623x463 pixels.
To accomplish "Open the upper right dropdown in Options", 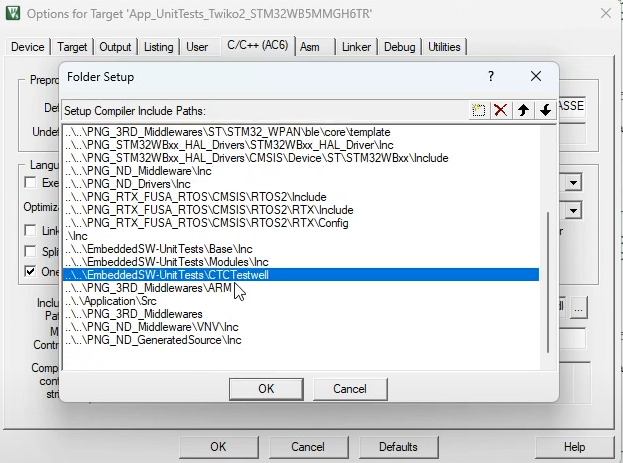I will 573,183.
